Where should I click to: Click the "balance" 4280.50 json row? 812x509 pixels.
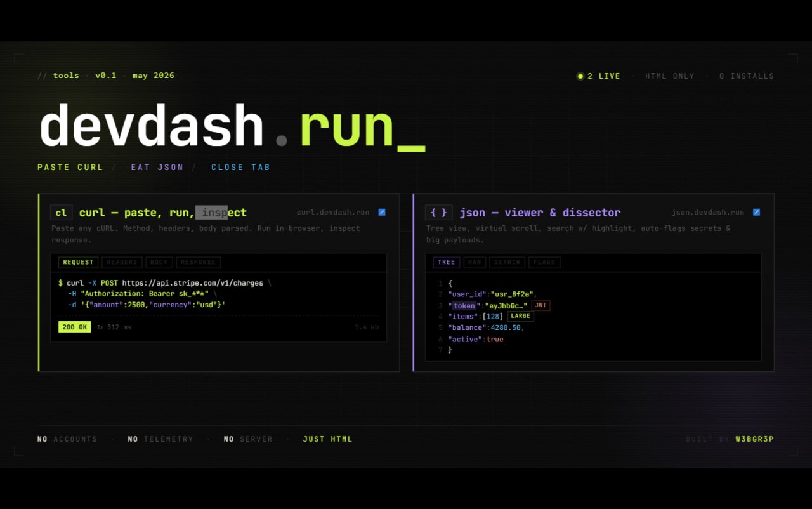pos(486,327)
